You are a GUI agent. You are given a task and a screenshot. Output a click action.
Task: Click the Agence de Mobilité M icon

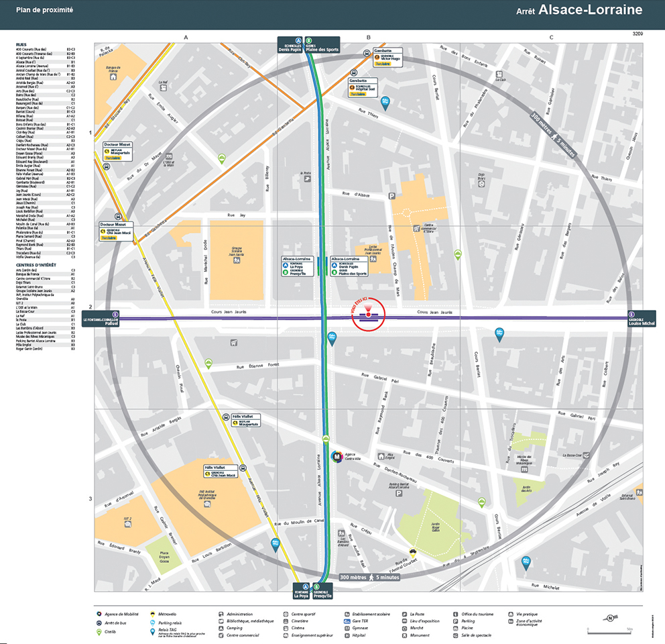tap(337, 457)
